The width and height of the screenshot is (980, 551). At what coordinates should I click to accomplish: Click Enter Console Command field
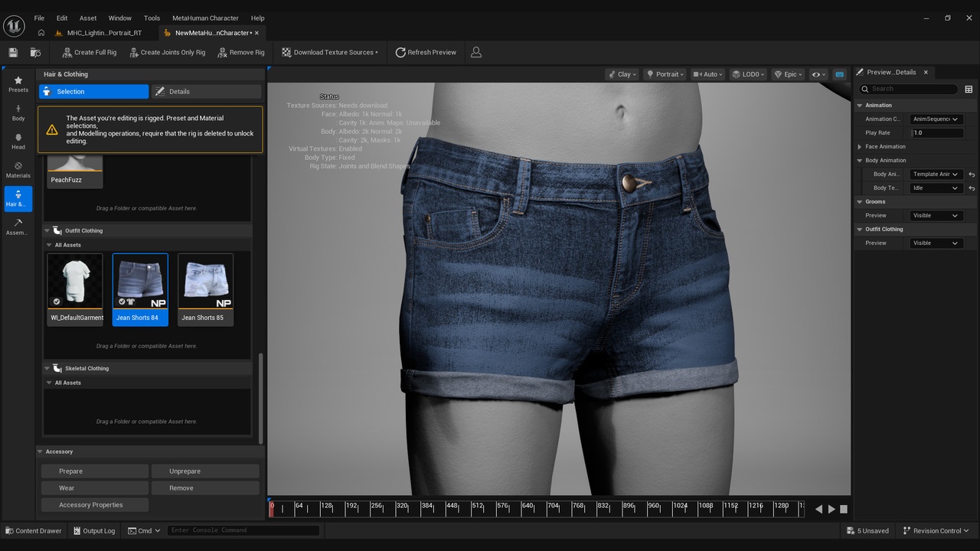click(243, 530)
